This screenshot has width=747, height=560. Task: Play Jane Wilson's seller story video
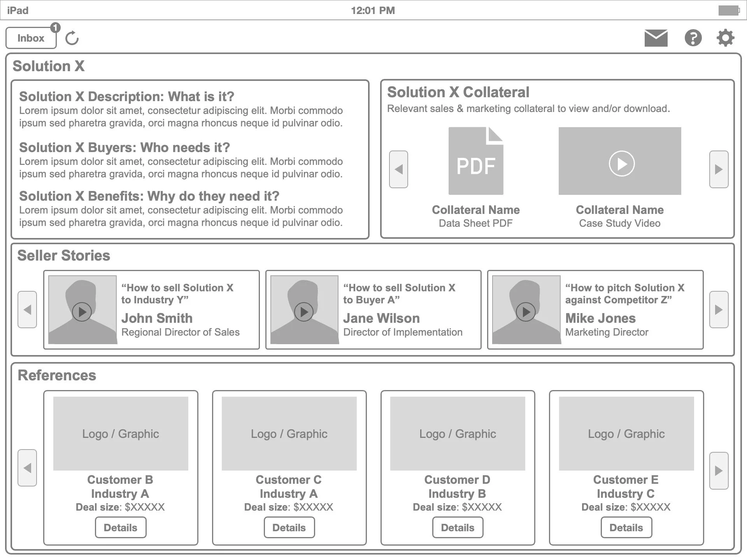(304, 312)
